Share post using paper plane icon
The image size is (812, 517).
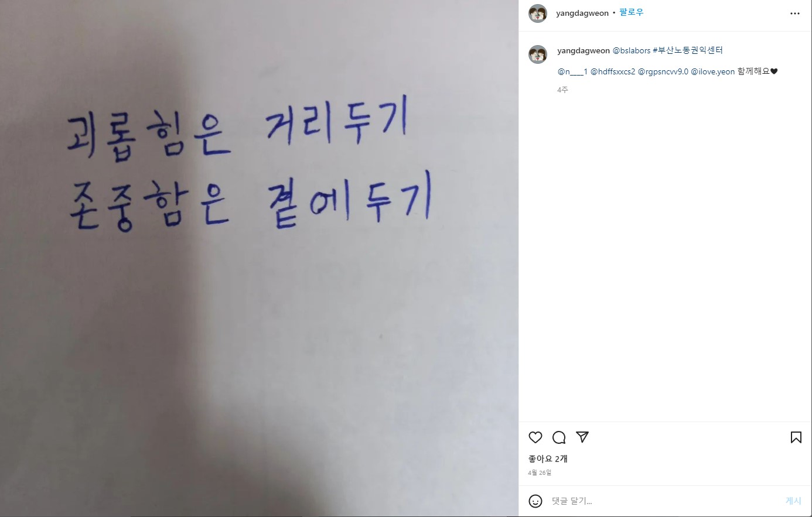coord(582,437)
